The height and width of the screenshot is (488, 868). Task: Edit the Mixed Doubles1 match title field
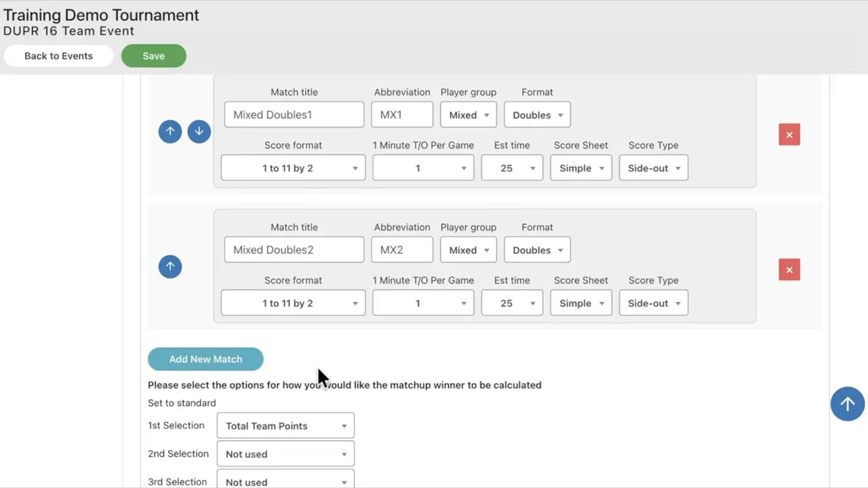(294, 115)
